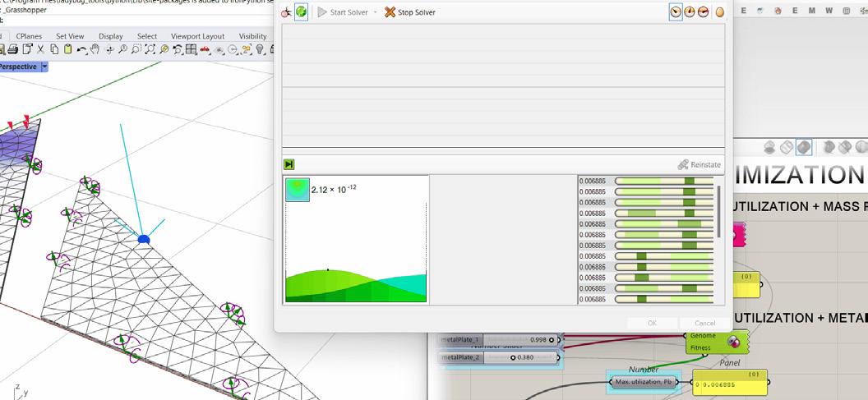This screenshot has height=400, width=868.
Task: Select the Pan hand tool in Rhino
Action: point(95,50)
